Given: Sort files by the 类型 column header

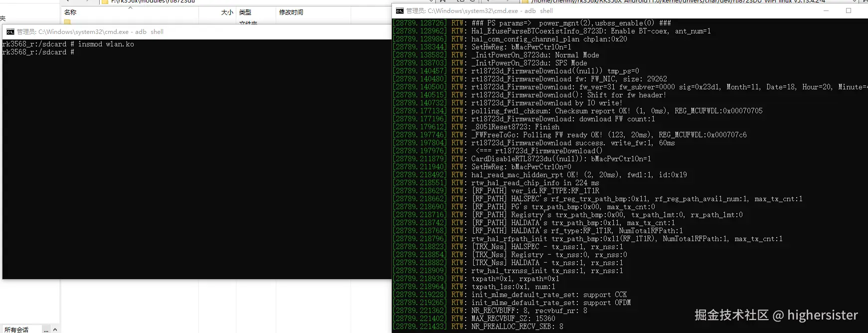Looking at the screenshot, I should (245, 12).
